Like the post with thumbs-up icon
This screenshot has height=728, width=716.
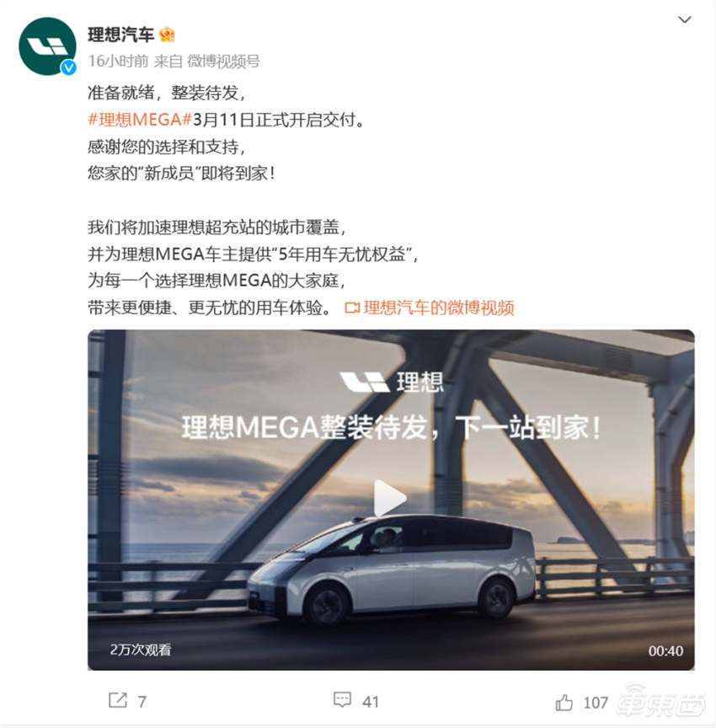point(564,703)
